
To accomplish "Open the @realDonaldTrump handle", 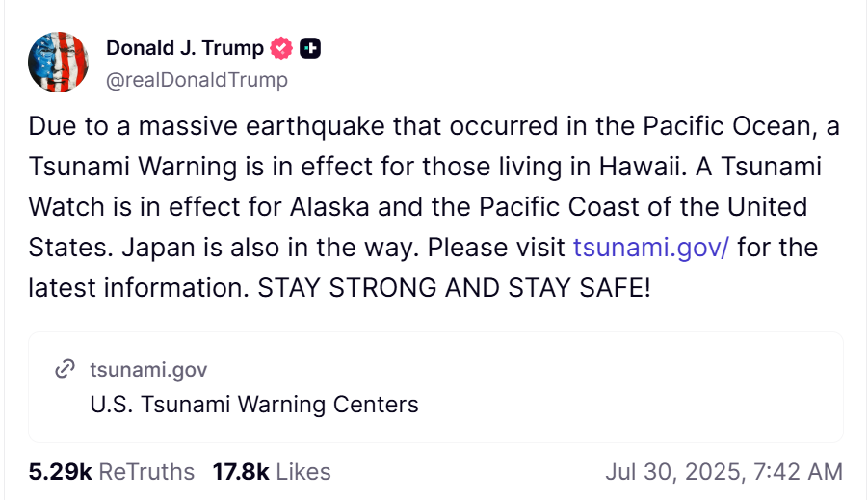I will point(197,79).
